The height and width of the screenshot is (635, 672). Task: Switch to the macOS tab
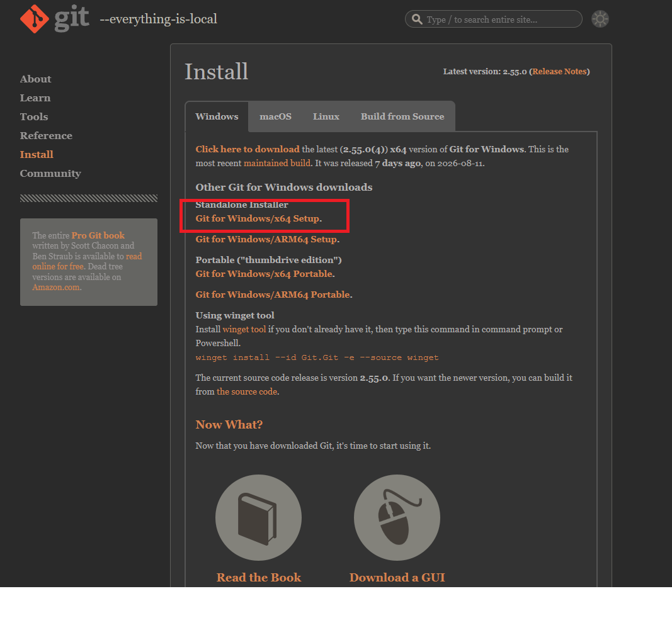click(276, 116)
